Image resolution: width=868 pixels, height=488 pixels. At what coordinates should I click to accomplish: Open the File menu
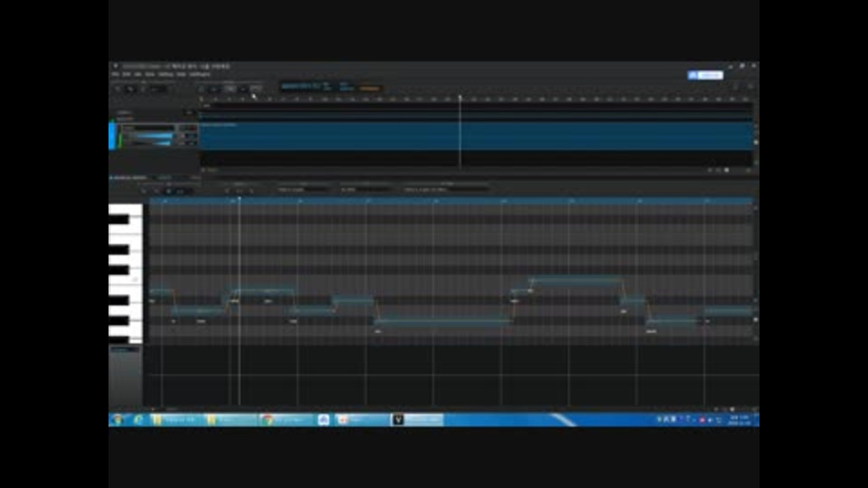pos(115,74)
